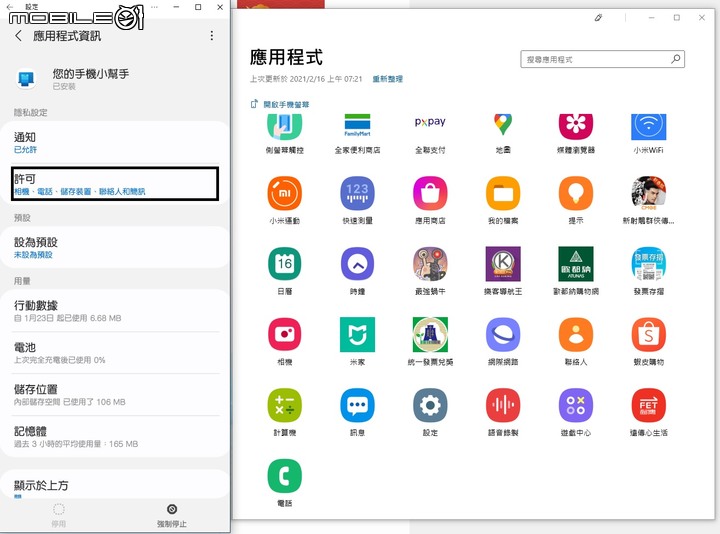Open the 歐都納購物網 Atunas app
The width and height of the screenshot is (720, 534).
tap(575, 264)
